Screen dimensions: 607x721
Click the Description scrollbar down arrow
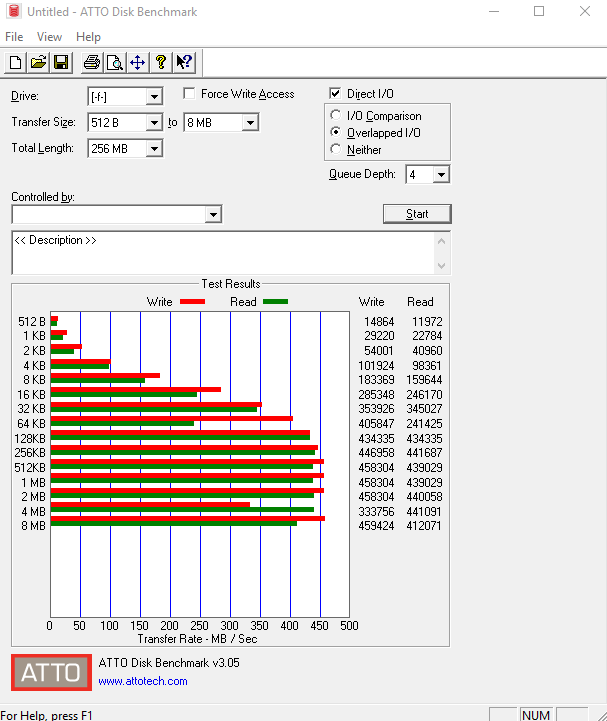(x=441, y=266)
